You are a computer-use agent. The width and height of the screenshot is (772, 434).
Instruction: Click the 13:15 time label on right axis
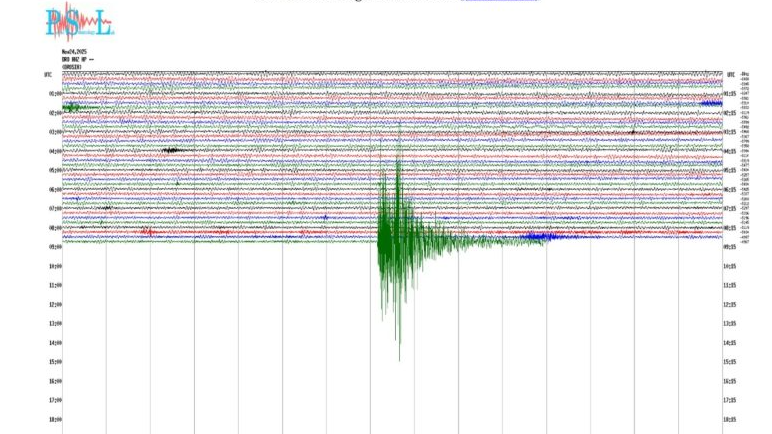pos(730,324)
